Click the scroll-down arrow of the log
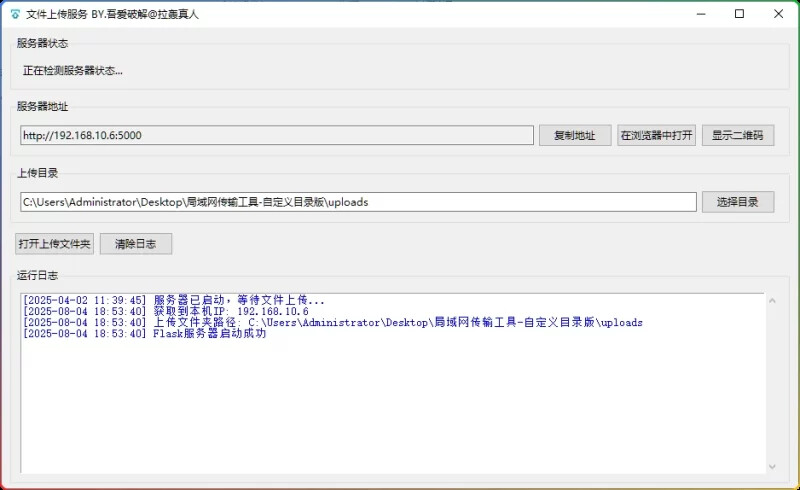This screenshot has height=490, width=800. (771, 466)
